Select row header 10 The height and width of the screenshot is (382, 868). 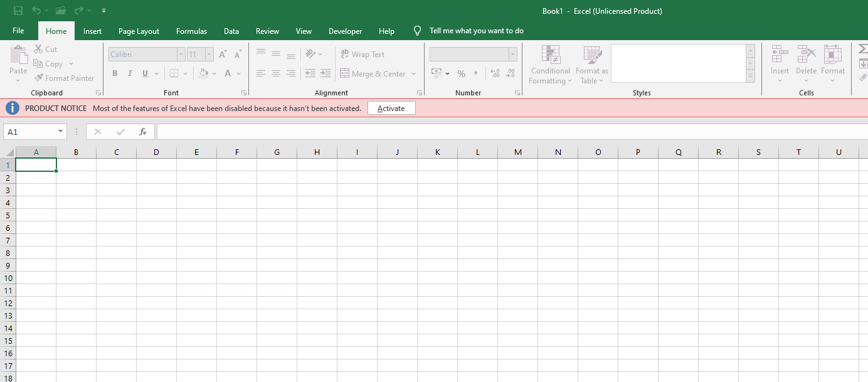tap(8, 278)
